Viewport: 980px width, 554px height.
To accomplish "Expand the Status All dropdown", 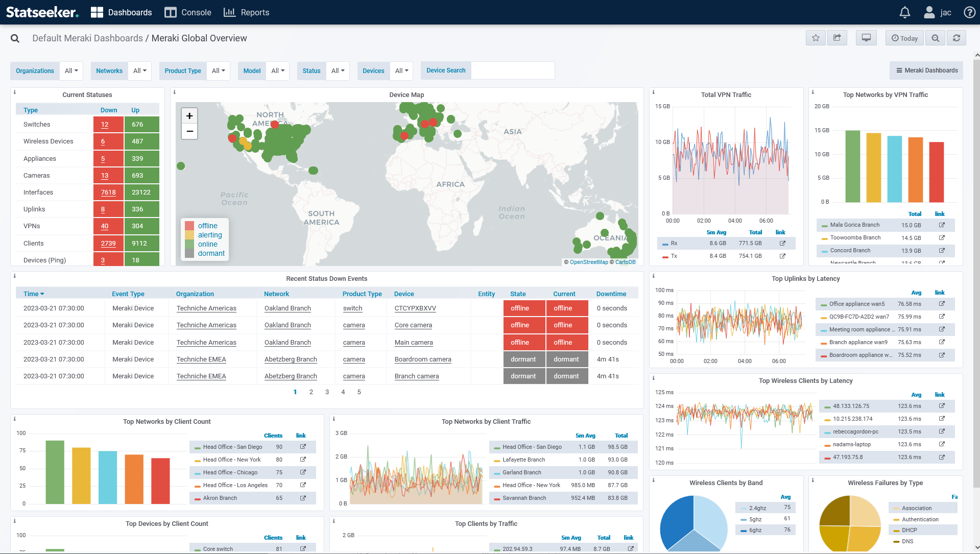I will coord(338,70).
